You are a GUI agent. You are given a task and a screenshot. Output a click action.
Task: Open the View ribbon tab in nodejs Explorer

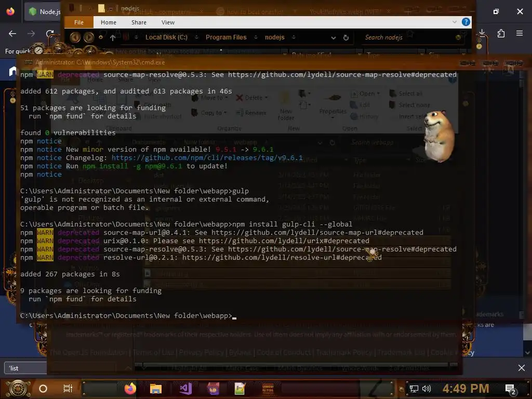coord(168,22)
